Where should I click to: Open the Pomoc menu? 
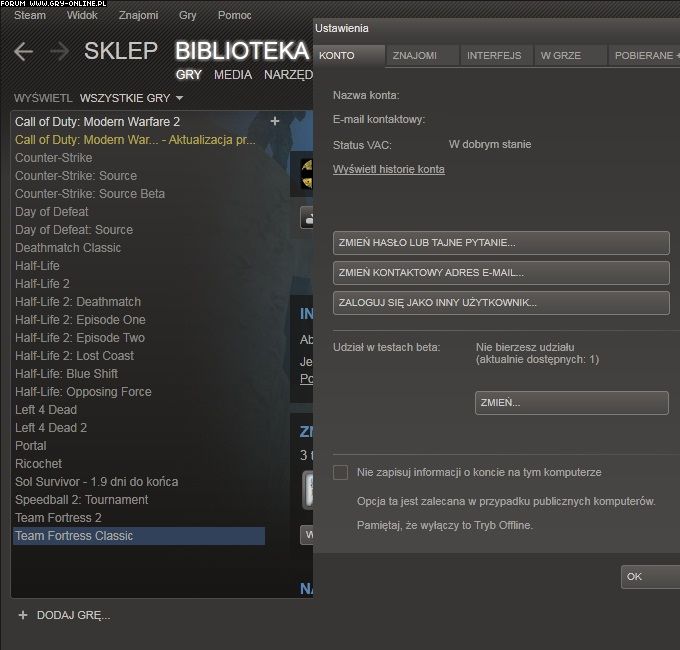tap(234, 15)
